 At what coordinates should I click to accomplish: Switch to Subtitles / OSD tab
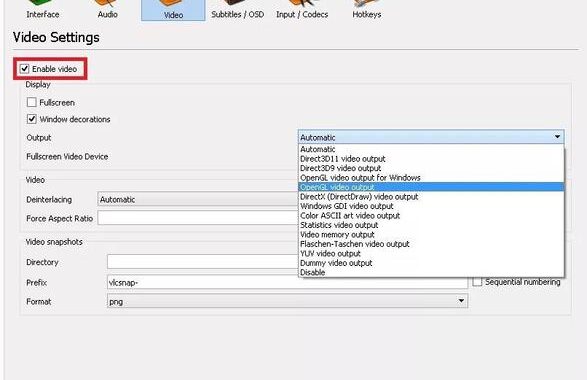(237, 10)
